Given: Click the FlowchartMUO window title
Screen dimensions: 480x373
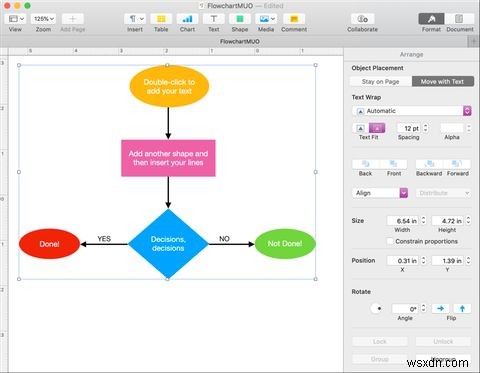Looking at the screenshot, I should [x=230, y=6].
